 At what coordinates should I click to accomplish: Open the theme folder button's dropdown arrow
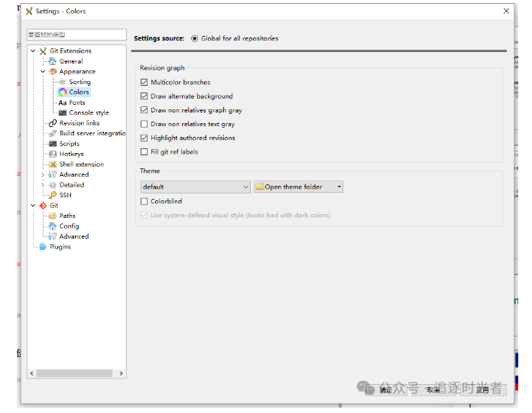(339, 187)
